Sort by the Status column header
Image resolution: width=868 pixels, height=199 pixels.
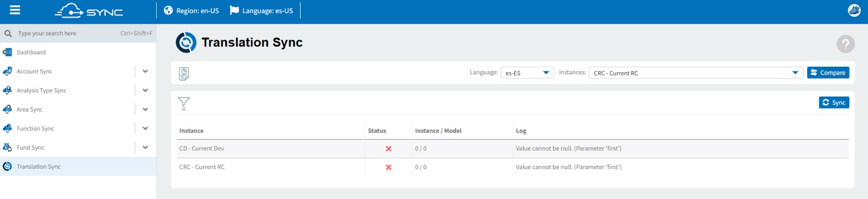click(377, 131)
